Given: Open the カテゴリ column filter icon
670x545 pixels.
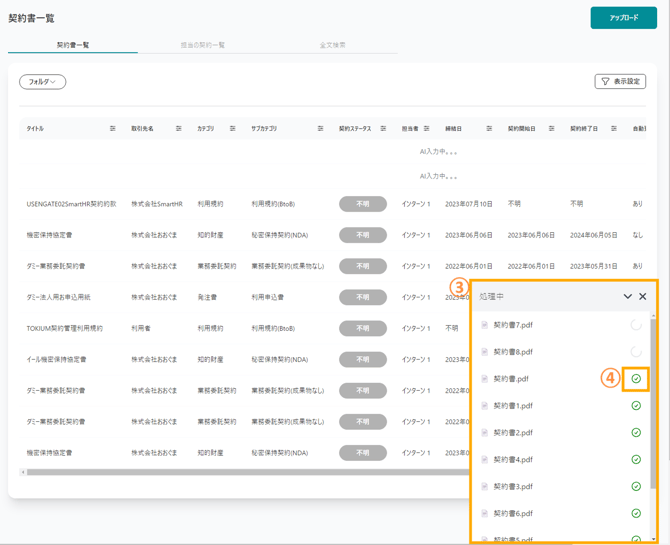Looking at the screenshot, I should click(x=233, y=129).
